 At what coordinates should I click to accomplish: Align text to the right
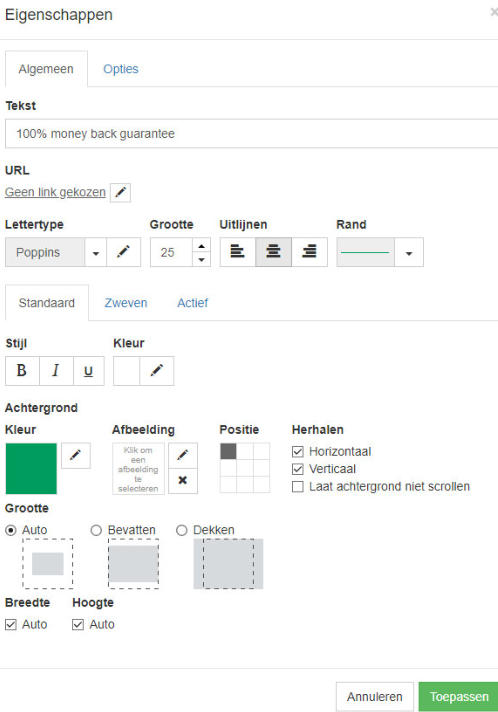309,252
